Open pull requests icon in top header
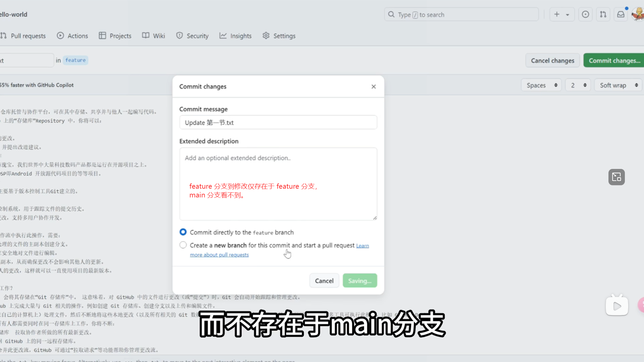Image resolution: width=644 pixels, height=362 pixels. [x=603, y=14]
